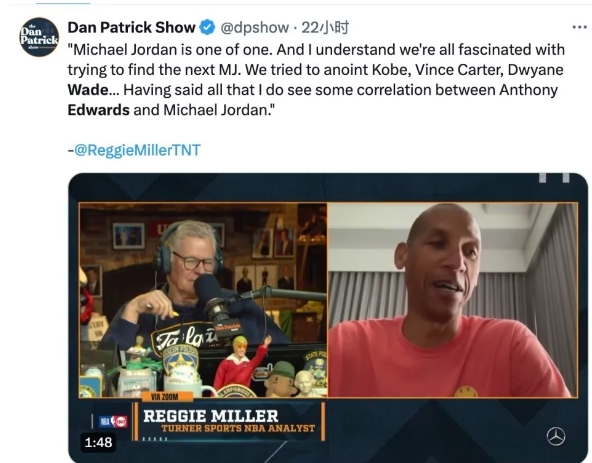Screen dimensions: 592x463
Task: Open the three-dot more options menu
Action: pyautogui.click(x=580, y=27)
